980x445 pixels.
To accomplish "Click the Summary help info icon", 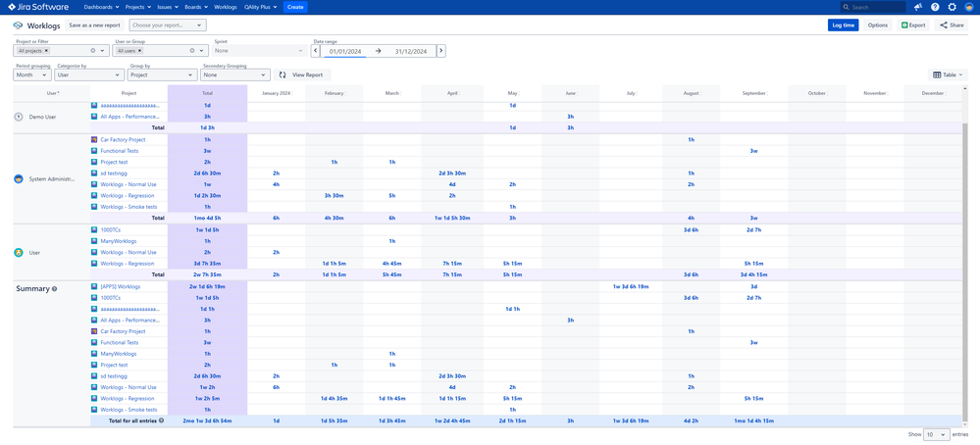I will tap(54, 289).
